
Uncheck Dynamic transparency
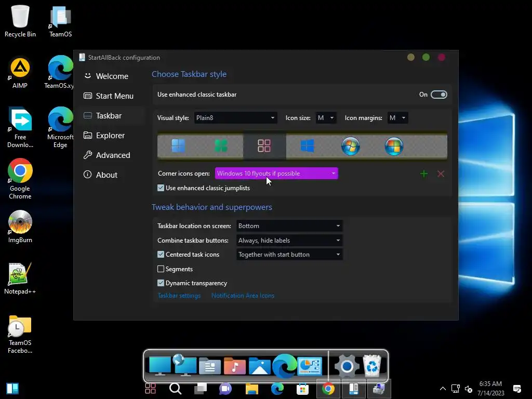pyautogui.click(x=161, y=283)
